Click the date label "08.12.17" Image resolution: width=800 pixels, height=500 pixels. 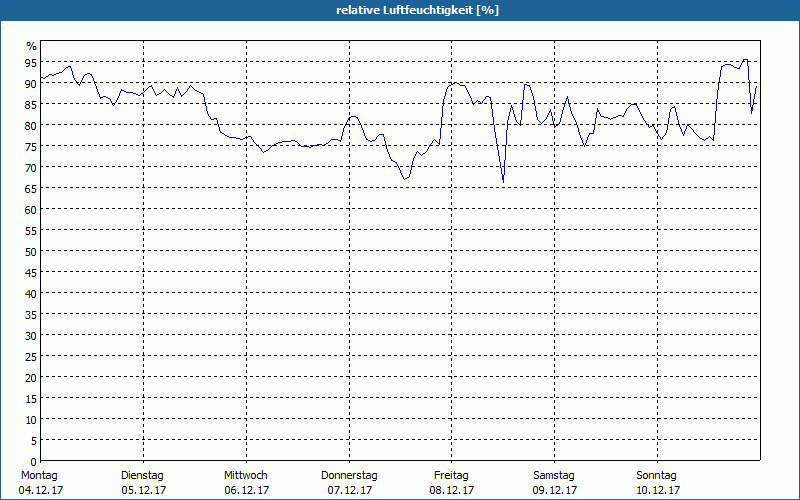click(x=451, y=490)
